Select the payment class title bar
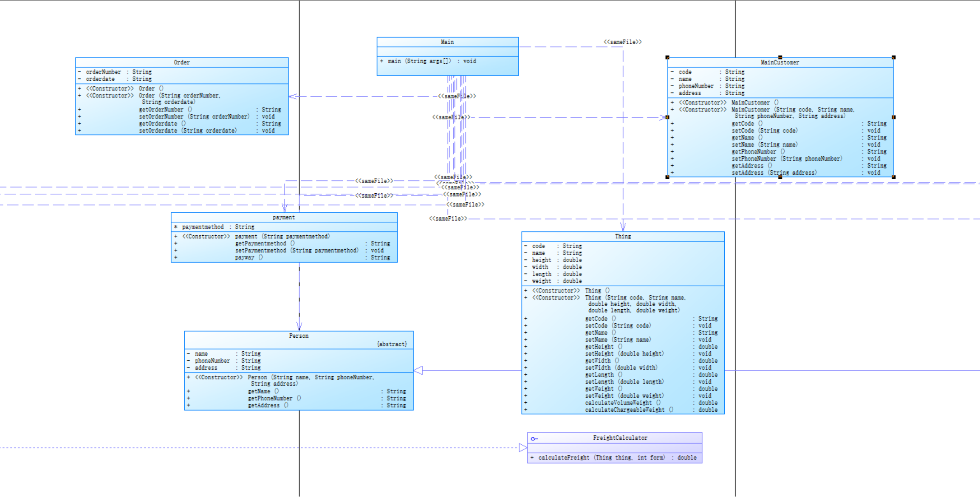This screenshot has width=980, height=497. 283,217
